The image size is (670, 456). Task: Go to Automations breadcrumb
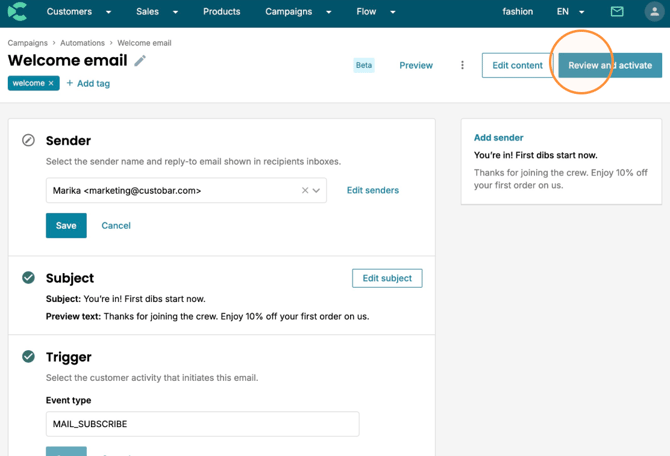tap(82, 43)
